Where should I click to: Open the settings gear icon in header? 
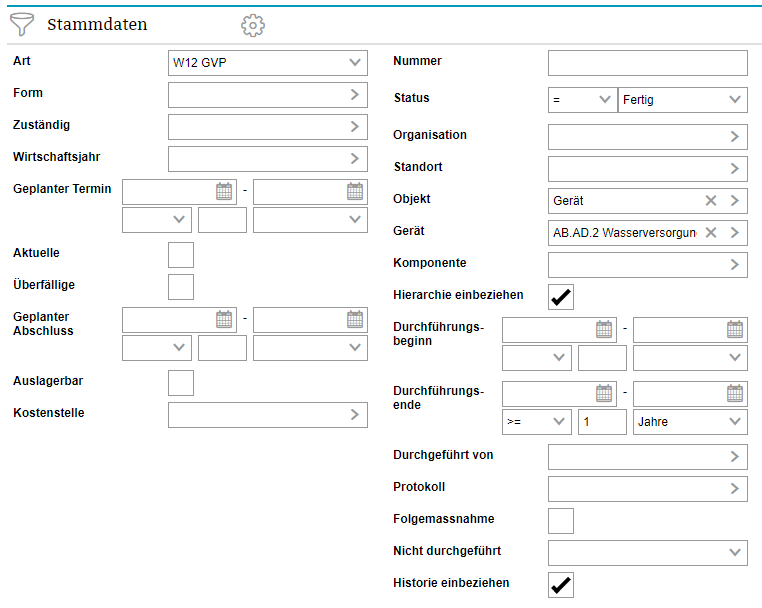(x=253, y=25)
